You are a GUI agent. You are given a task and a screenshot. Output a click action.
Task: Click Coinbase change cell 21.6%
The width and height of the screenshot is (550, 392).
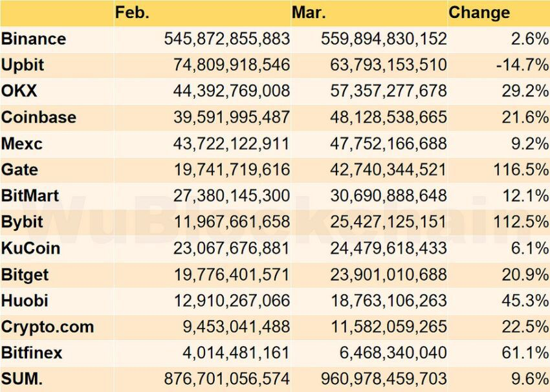[x=525, y=117]
